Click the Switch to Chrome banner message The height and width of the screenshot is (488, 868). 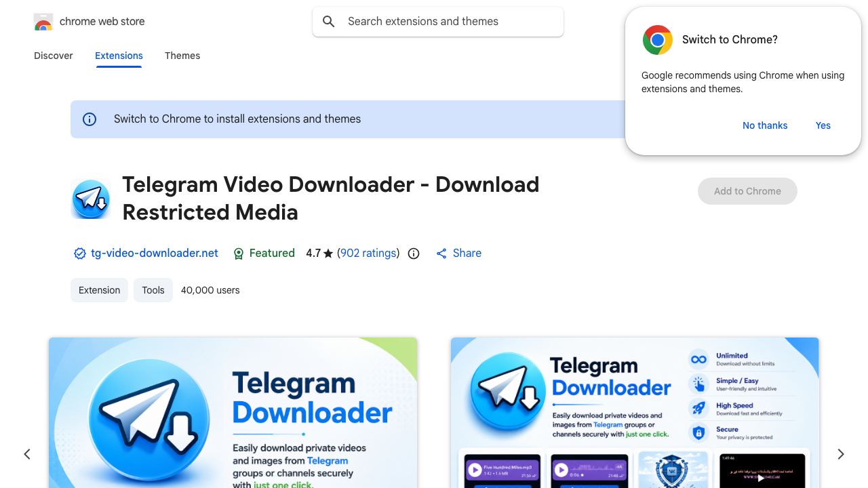237,119
